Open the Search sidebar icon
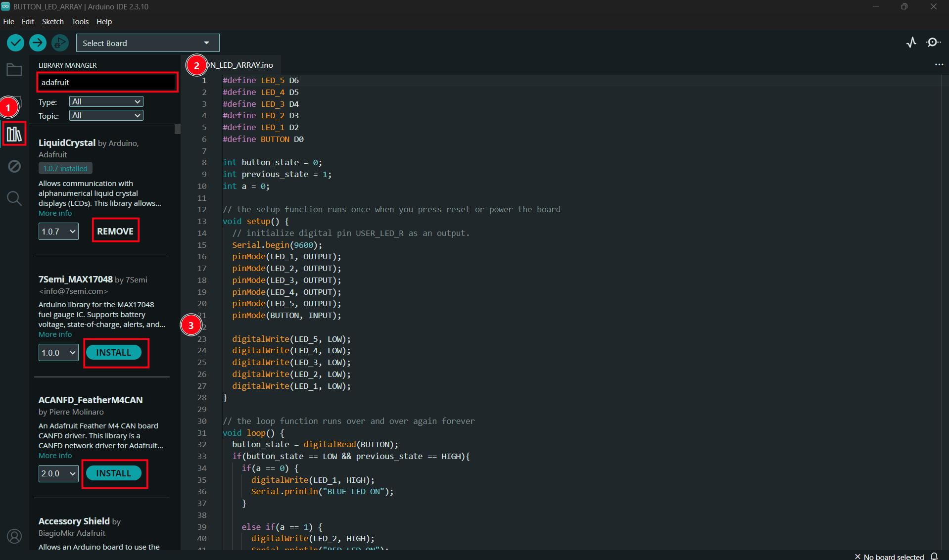This screenshot has width=949, height=560. (14, 198)
